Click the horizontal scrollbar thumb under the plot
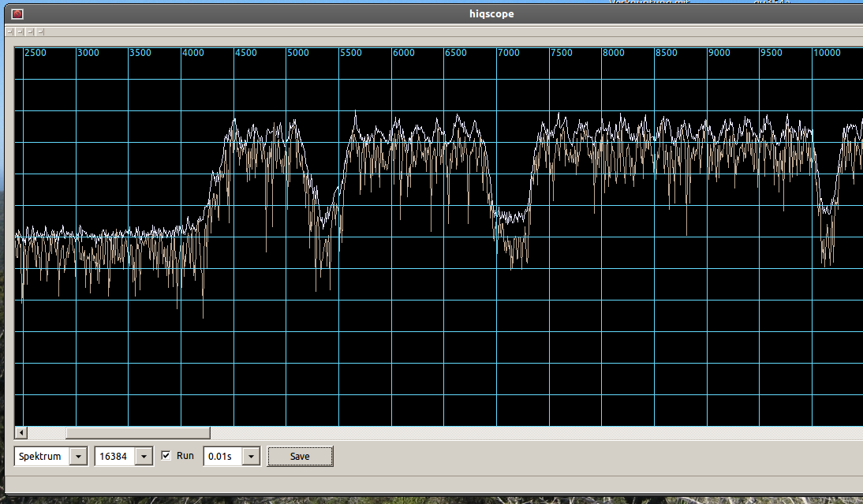Viewport: 863px width, 504px height. click(137, 432)
